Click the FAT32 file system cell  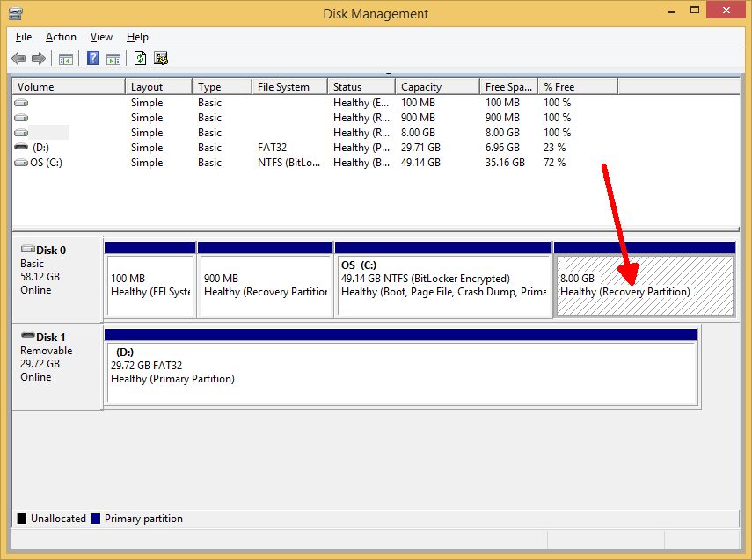click(x=272, y=148)
